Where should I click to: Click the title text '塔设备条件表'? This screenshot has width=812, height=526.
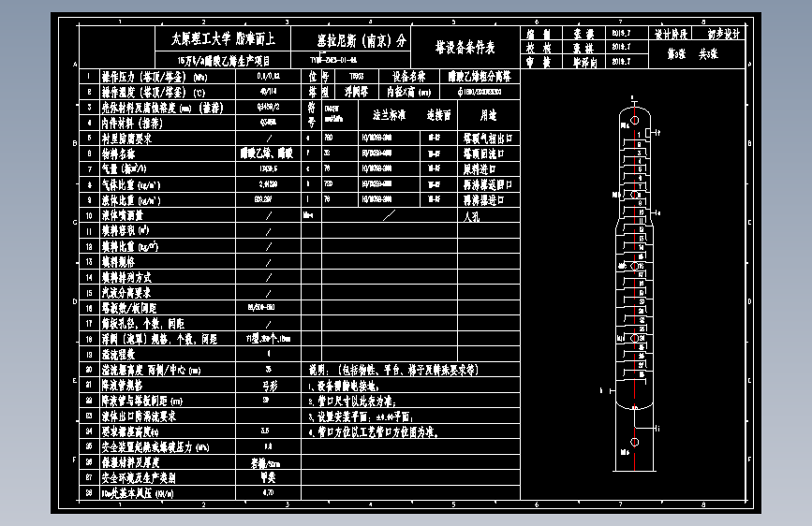(465, 48)
